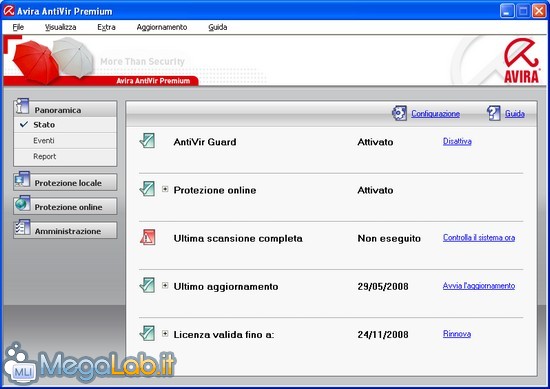
Task: Click the Guida question mark icon
Action: pyautogui.click(x=494, y=113)
